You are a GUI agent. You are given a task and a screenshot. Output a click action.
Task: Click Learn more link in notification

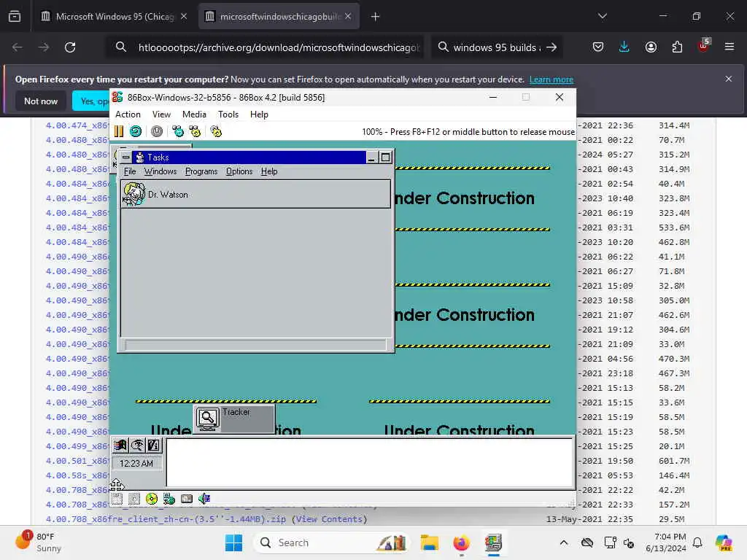coord(551,79)
